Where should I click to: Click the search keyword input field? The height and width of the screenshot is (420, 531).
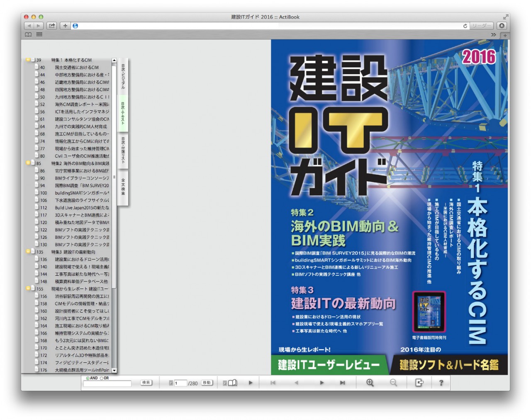pos(107,384)
